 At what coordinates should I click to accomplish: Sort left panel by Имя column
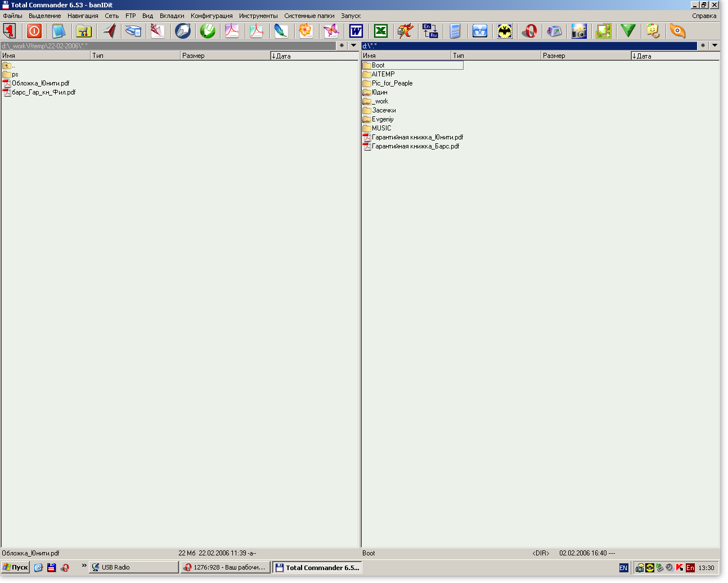pyautogui.click(x=46, y=56)
